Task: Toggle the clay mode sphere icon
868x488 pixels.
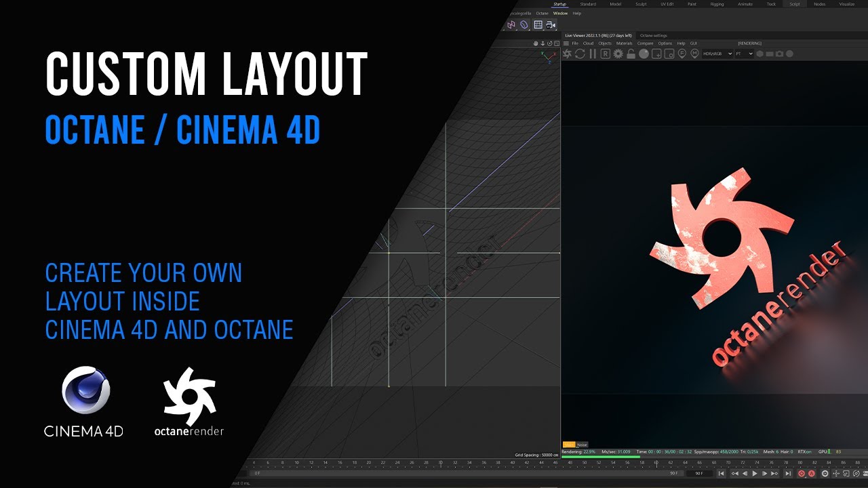Action: click(644, 54)
